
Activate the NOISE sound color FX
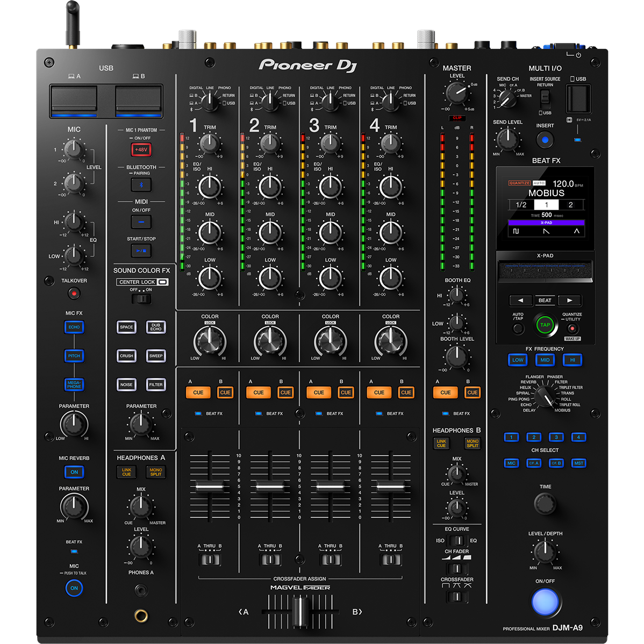pyautogui.click(x=126, y=384)
